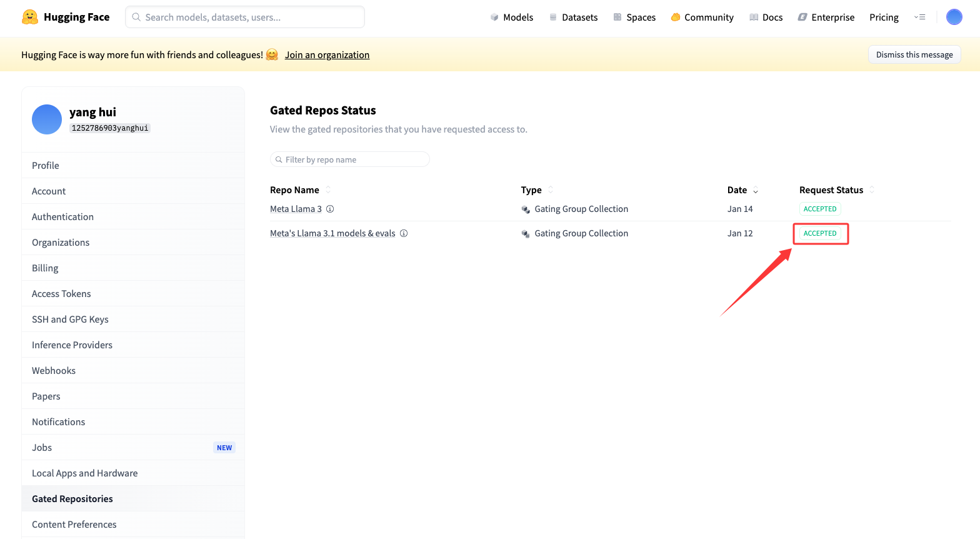The height and width of the screenshot is (539, 980).
Task: Click the Docs book icon
Action: tap(754, 18)
